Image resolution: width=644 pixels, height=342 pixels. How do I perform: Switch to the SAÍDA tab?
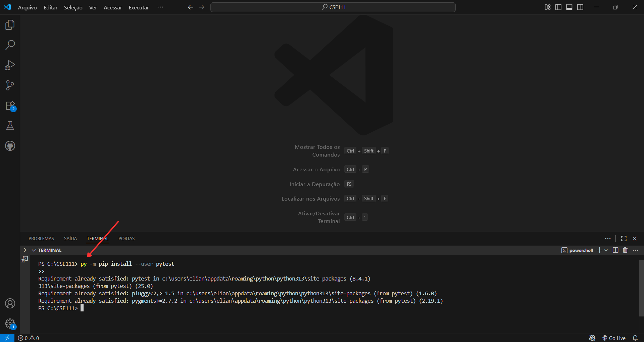70,239
